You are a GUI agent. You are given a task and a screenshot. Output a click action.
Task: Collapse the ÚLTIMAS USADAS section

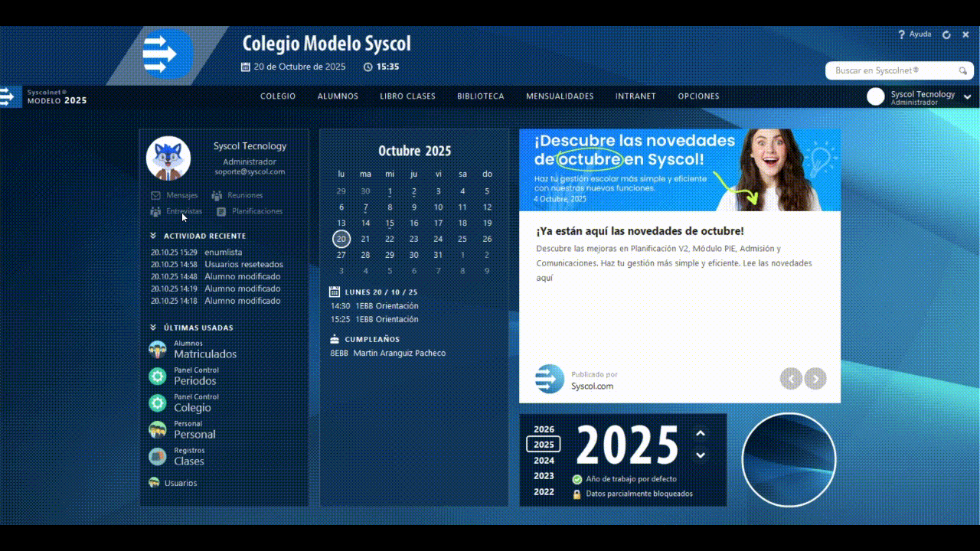[x=153, y=328]
